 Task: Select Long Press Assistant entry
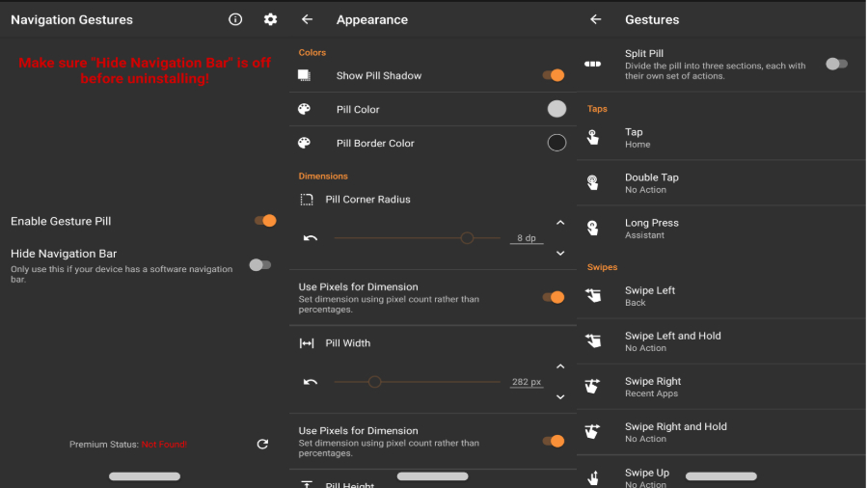pyautogui.click(x=651, y=229)
